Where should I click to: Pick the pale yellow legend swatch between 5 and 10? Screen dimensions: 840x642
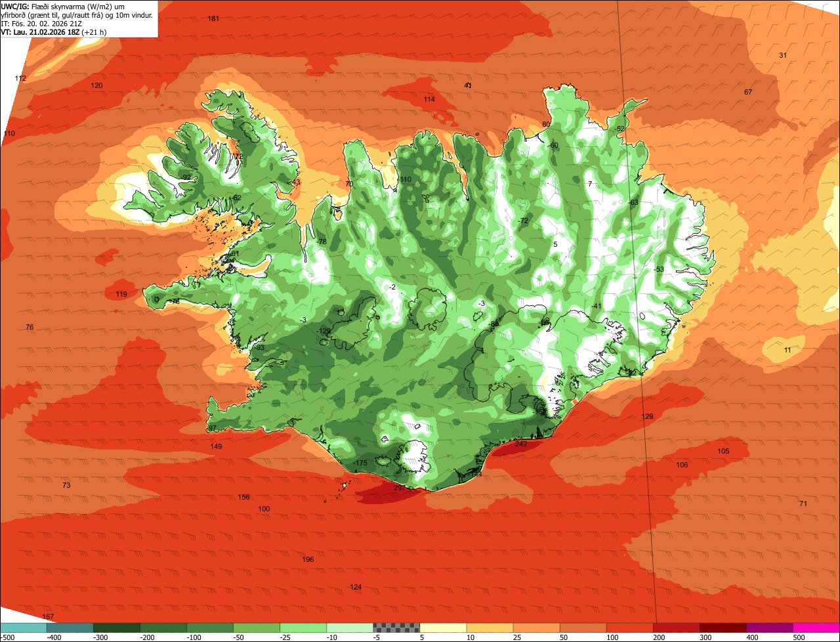point(443,628)
